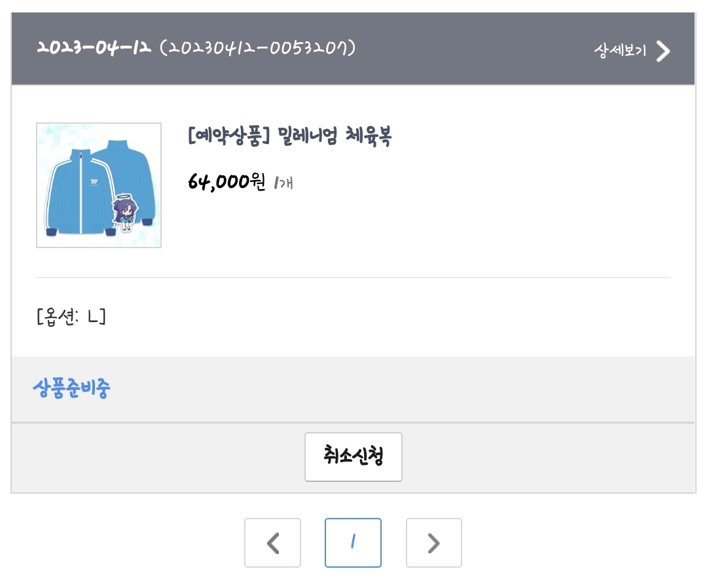Click the [예약상품] tag in the title
The image size is (707, 588).
pos(229,137)
